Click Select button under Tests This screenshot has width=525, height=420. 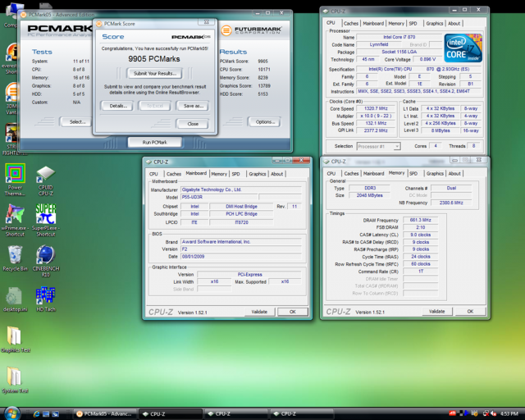point(77,122)
